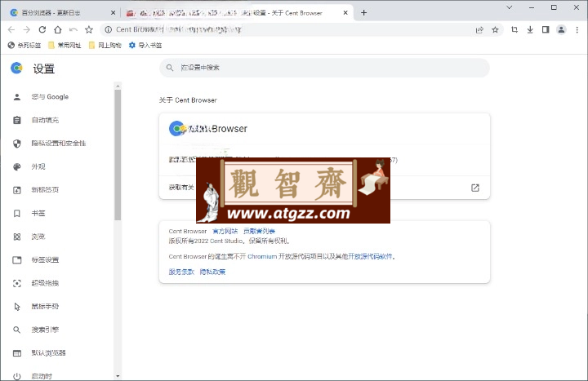Open the 外观 appearance section

pyautogui.click(x=38, y=166)
